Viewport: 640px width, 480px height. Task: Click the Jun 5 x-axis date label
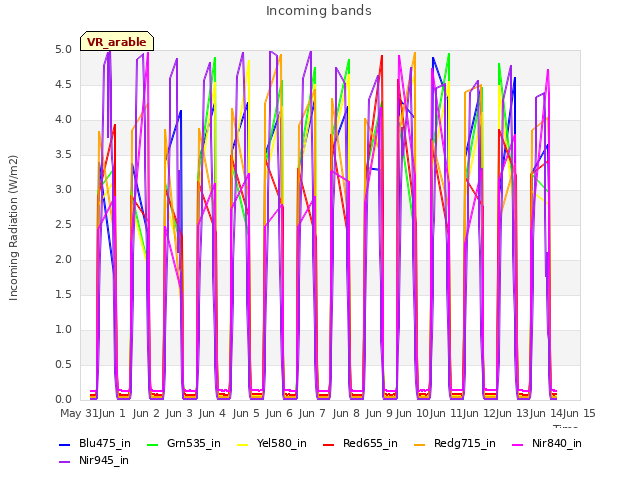(246, 413)
